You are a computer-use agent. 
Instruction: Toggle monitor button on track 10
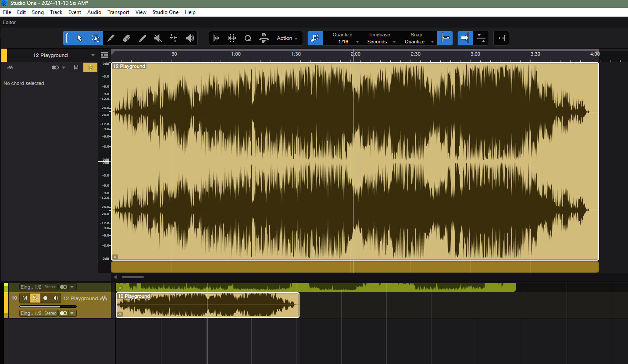pyautogui.click(x=56, y=298)
